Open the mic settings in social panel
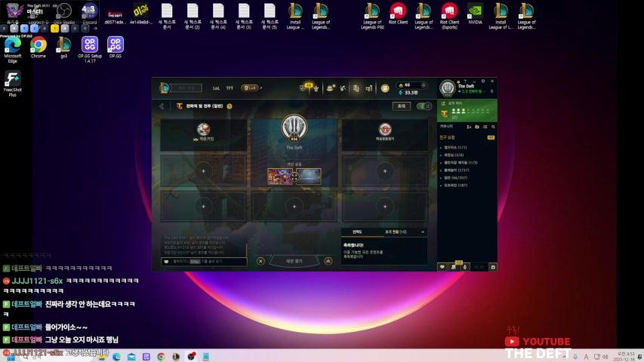 tap(466, 266)
